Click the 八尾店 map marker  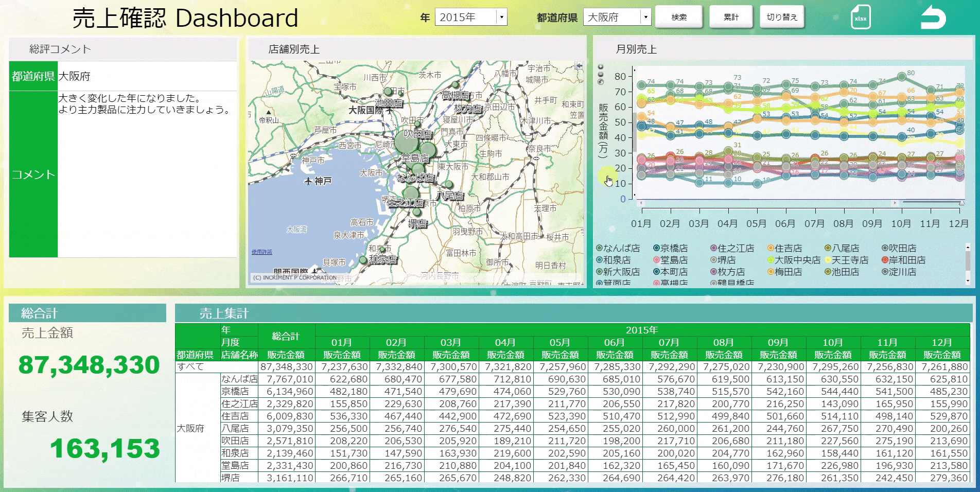coord(449,185)
